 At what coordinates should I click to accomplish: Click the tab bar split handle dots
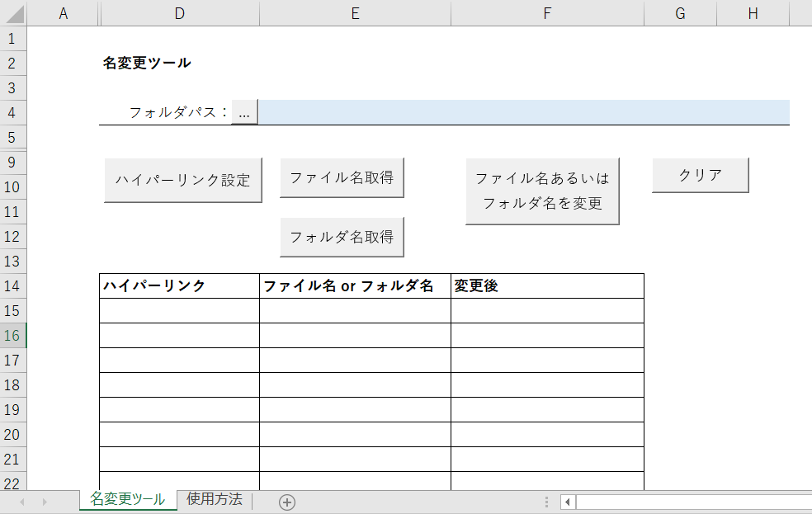click(x=546, y=502)
